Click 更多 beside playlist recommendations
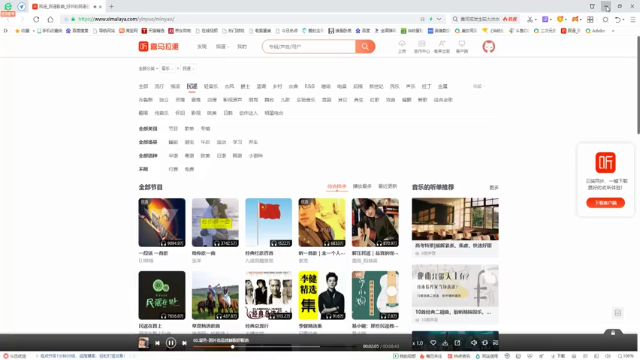 point(494,187)
